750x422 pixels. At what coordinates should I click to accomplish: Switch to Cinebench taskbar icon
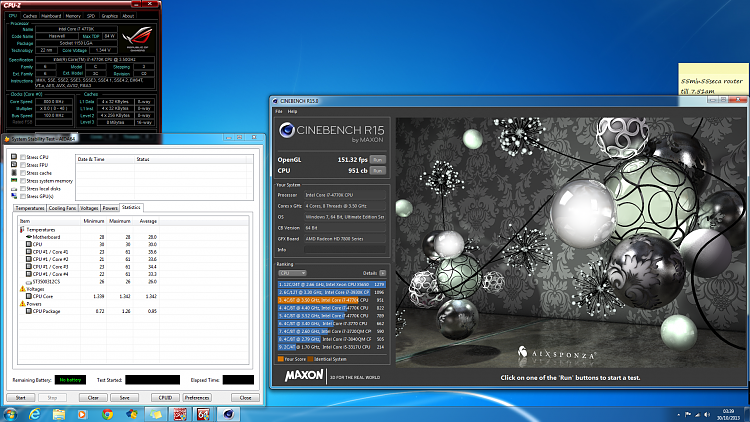point(228,414)
